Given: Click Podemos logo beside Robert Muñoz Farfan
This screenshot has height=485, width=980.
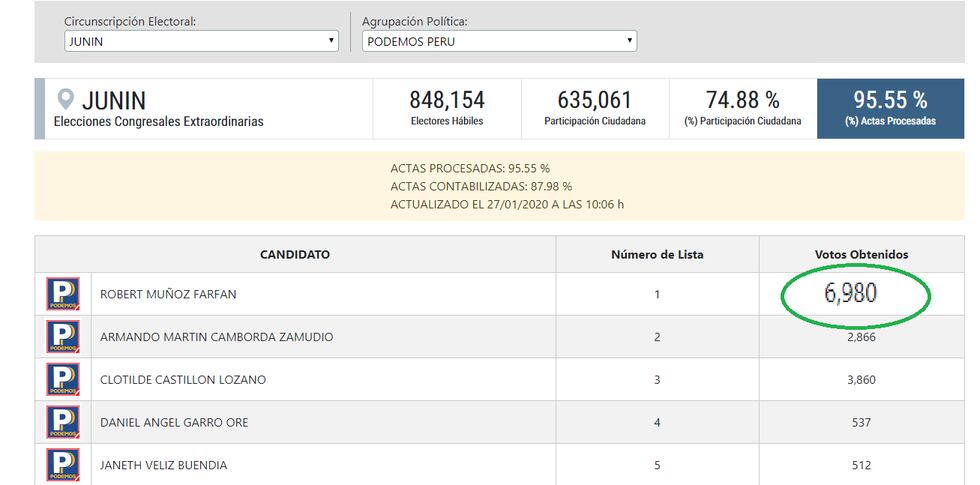Looking at the screenshot, I should (62, 294).
